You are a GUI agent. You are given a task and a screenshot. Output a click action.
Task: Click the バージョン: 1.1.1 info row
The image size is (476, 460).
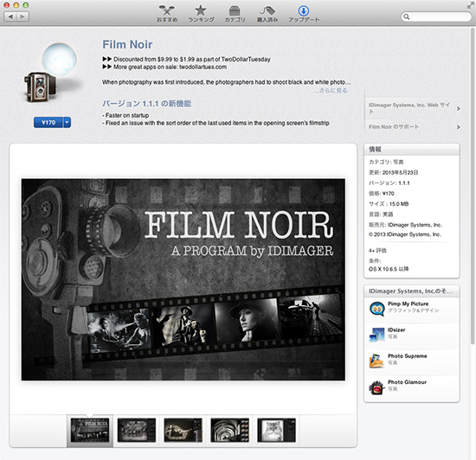[x=389, y=183]
